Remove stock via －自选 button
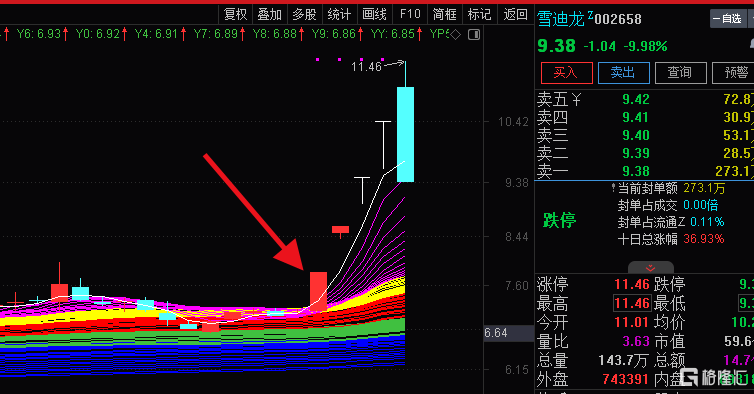Image resolution: width=754 pixels, height=394 pixels. point(728,19)
